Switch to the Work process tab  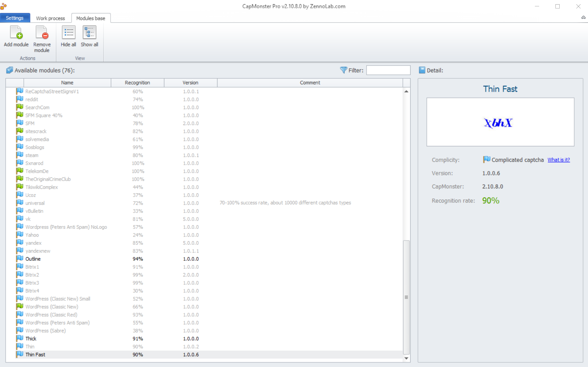[50, 18]
